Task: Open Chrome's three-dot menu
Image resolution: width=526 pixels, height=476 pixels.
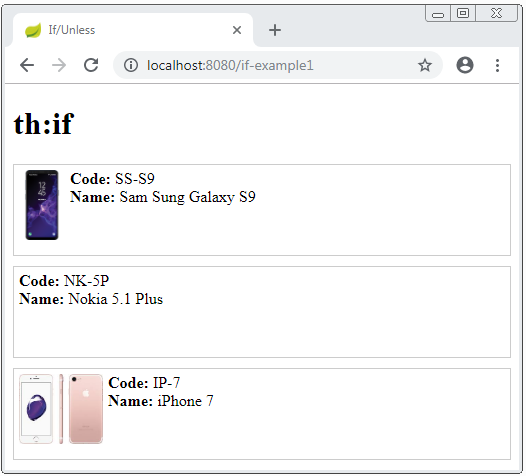Action: tap(497, 65)
